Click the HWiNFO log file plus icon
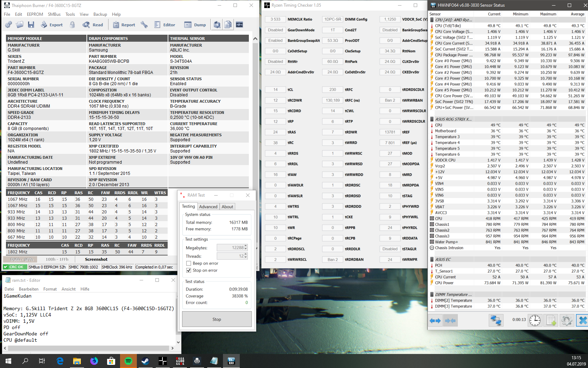 (x=551, y=321)
